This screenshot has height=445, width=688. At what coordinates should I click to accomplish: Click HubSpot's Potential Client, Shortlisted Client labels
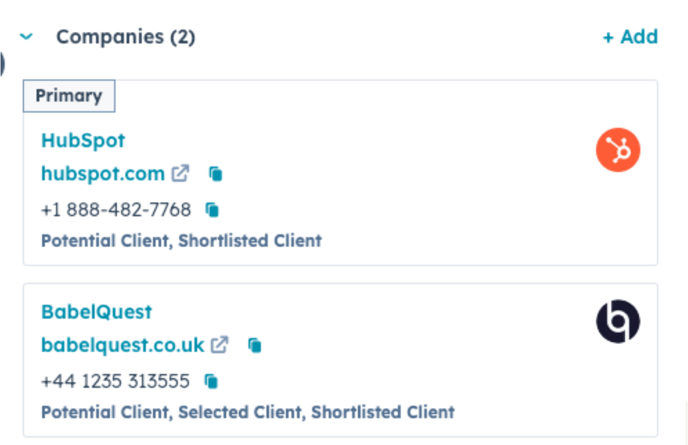181,241
